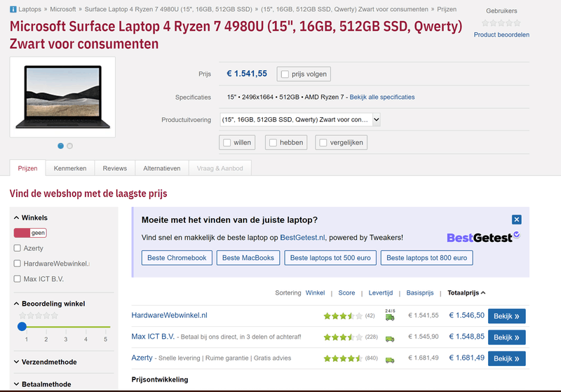
Task: Sort by Totaalprijs
Action: [x=466, y=292]
